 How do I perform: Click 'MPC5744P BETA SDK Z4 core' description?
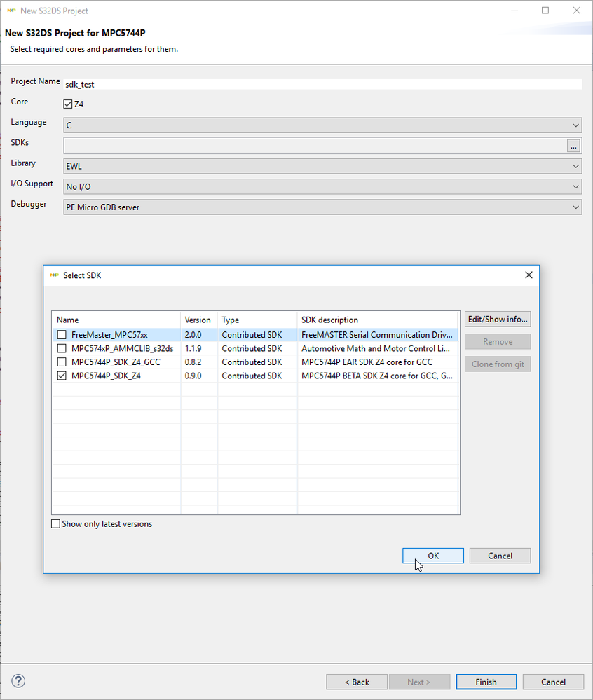377,376
